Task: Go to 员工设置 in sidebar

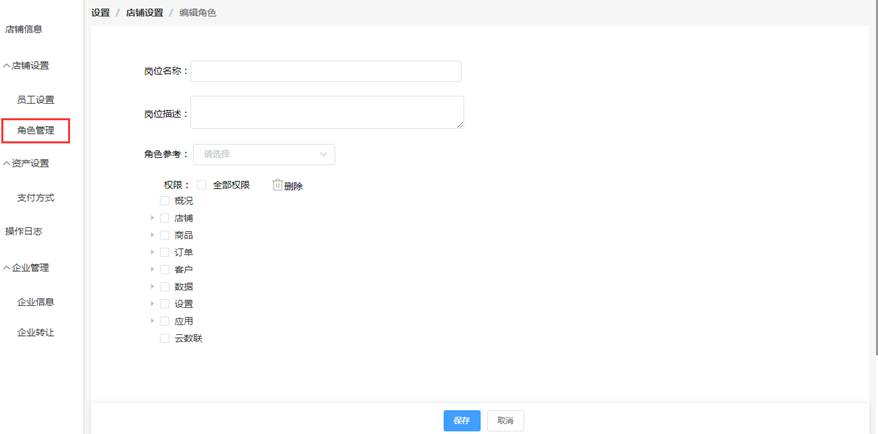Action: 36,100
